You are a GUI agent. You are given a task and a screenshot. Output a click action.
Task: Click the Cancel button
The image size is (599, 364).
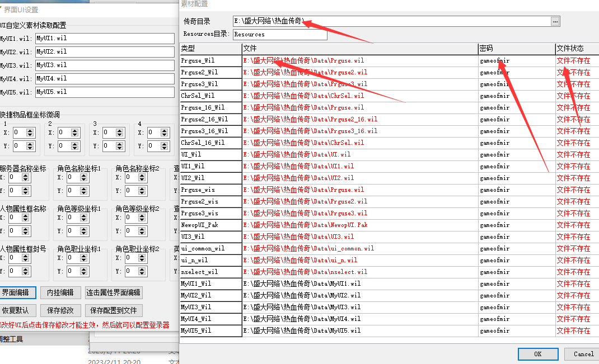(x=583, y=354)
